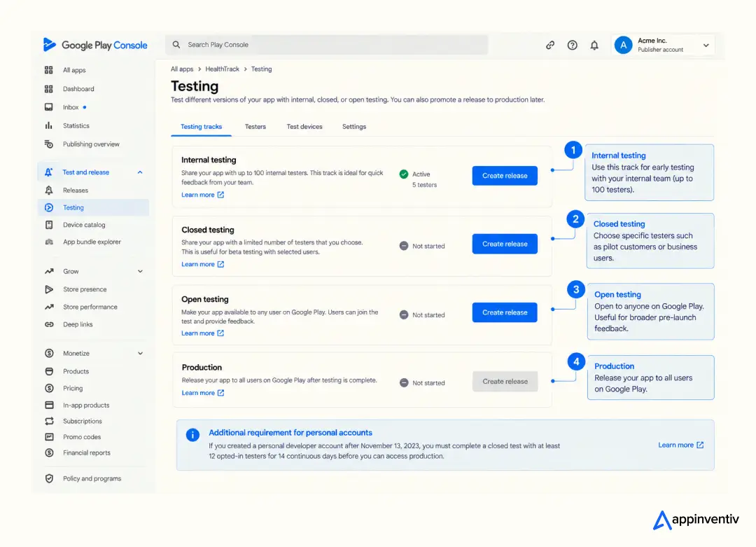This screenshot has height=547, width=756.
Task: Click the Store presence play icon
Action: point(49,289)
